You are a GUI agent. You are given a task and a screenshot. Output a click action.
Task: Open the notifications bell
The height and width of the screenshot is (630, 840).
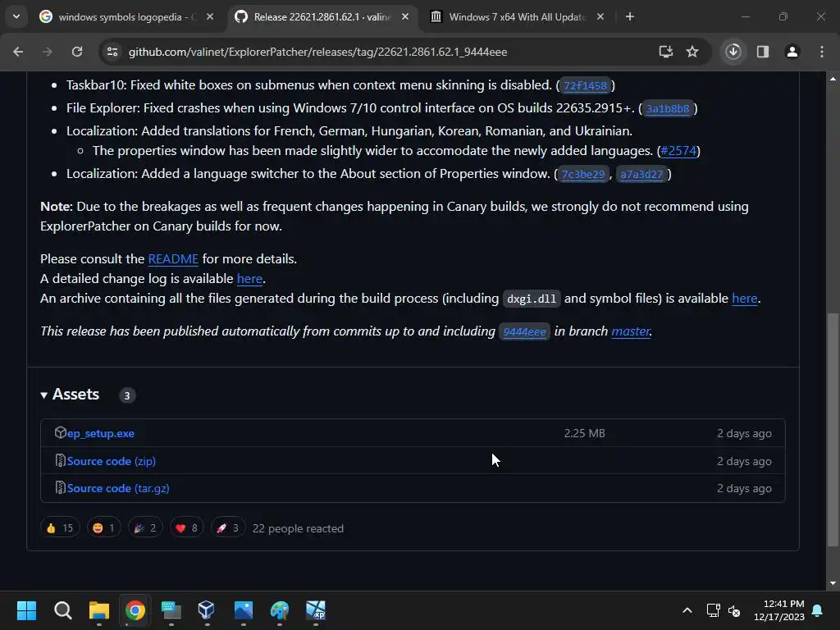818,610
